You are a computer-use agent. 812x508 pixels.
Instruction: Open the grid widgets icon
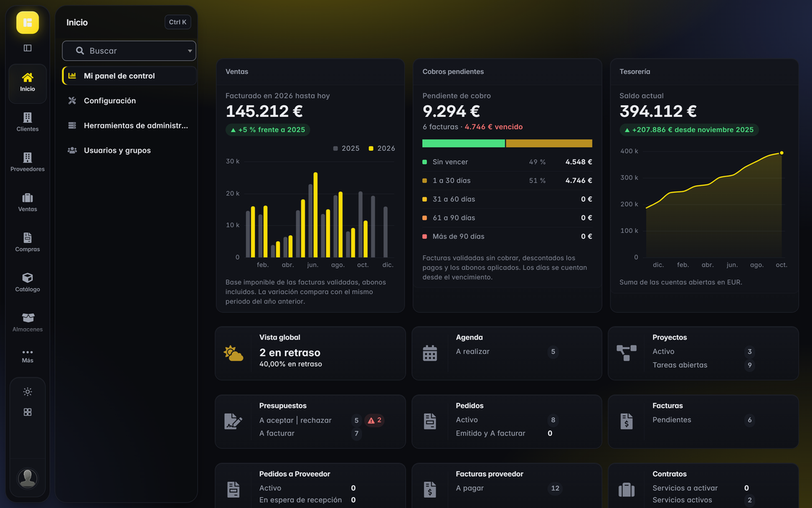click(28, 412)
